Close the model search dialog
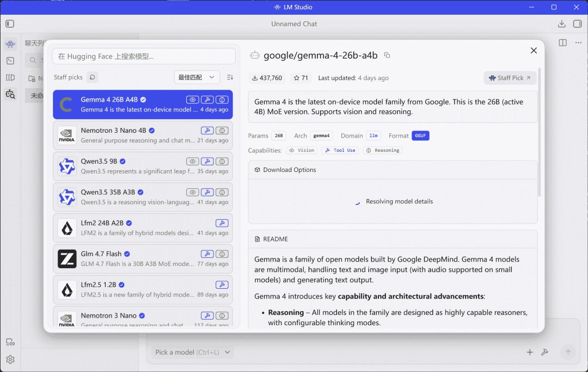The width and height of the screenshot is (588, 372). (x=534, y=51)
